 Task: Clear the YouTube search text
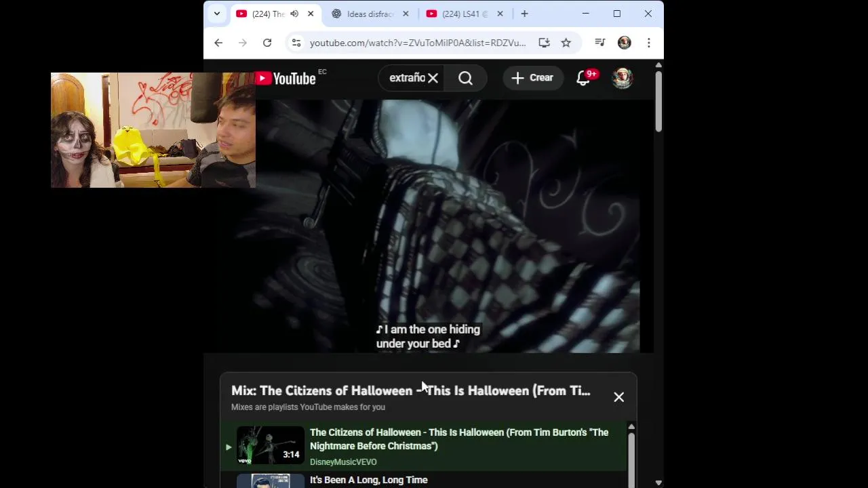point(433,78)
